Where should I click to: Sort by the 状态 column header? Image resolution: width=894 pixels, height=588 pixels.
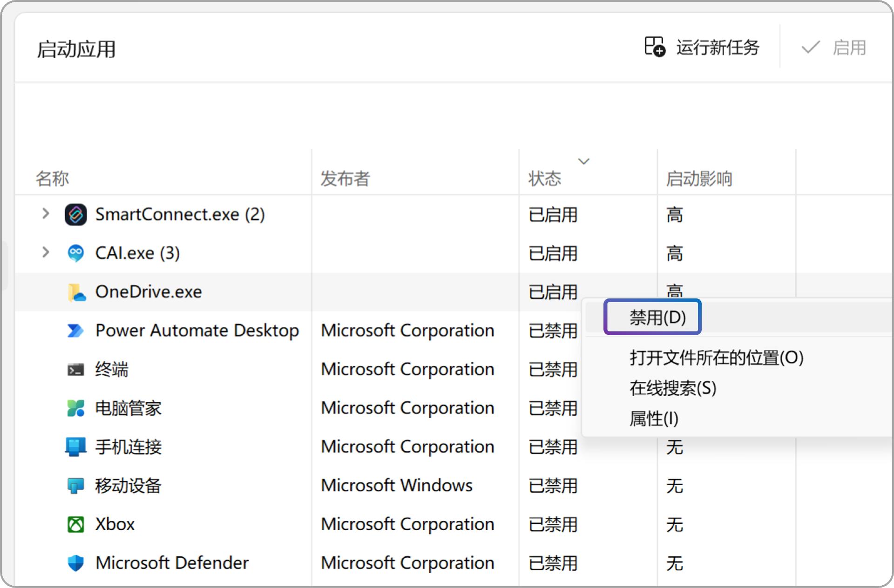pyautogui.click(x=545, y=178)
